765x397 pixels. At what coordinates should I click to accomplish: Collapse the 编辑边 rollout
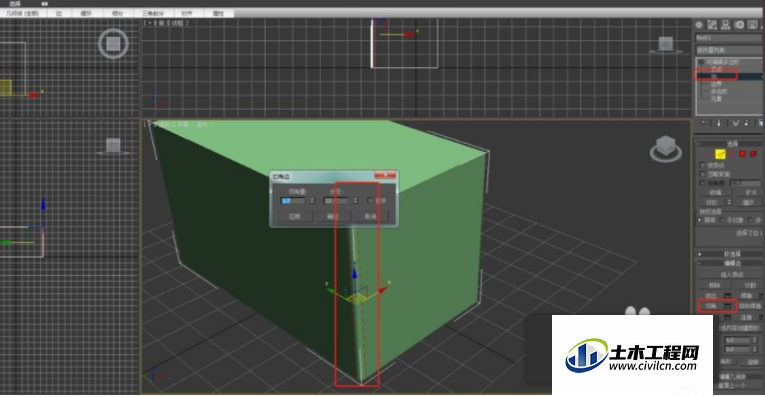(729, 263)
